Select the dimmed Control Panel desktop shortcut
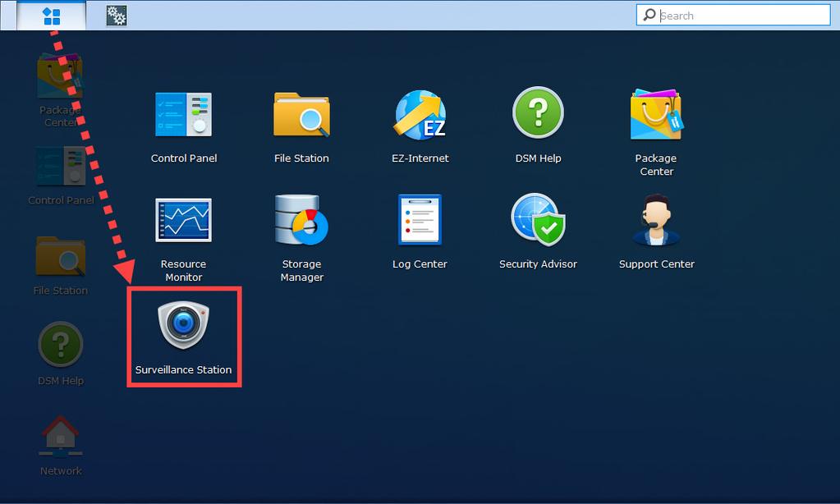The width and height of the screenshot is (840, 504). click(x=61, y=176)
